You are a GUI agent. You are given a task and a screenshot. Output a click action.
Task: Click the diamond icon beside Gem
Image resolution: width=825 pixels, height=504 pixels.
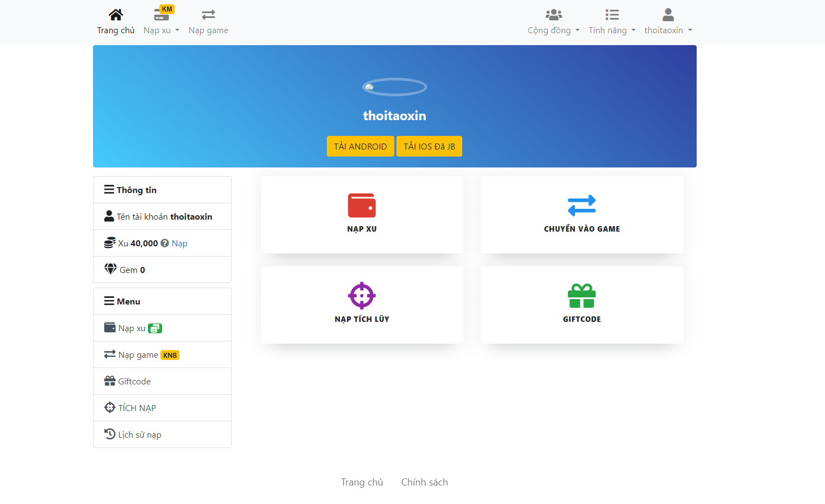click(x=111, y=269)
